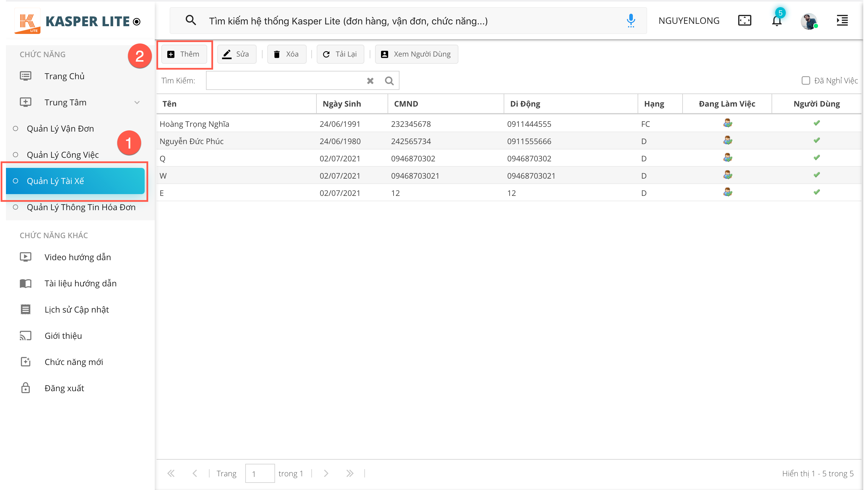Sort table by Tên column header
868x490 pixels.
pos(169,104)
